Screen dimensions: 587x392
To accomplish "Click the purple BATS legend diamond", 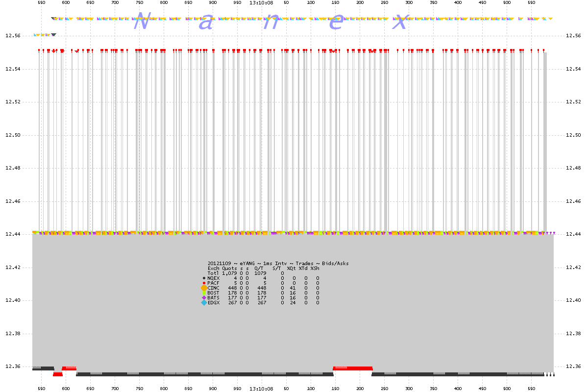I will (x=204, y=297).
